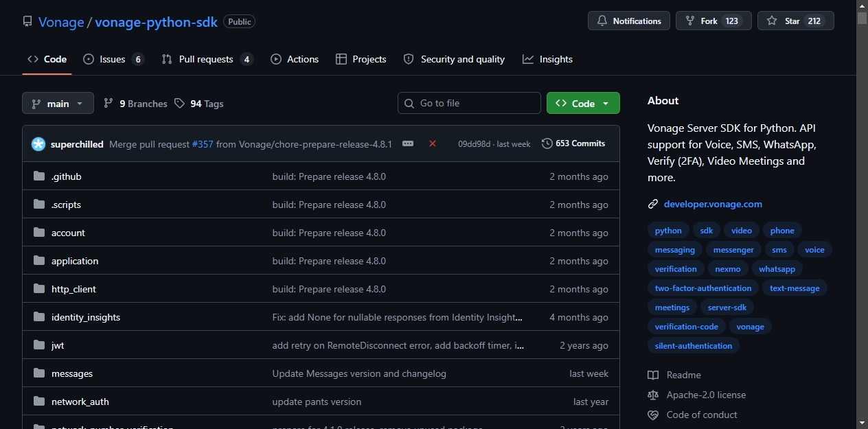
Task: Select the whatsapp topic tag
Action: 777,269
